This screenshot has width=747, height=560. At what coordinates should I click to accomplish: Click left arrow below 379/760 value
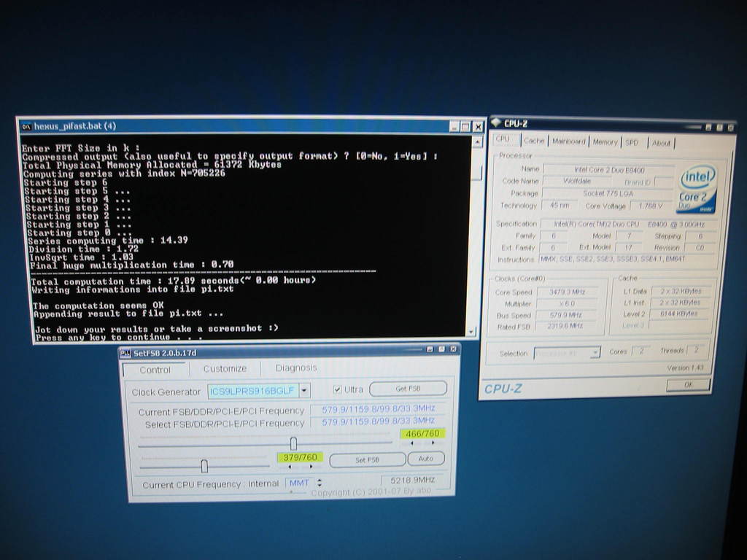[289, 467]
